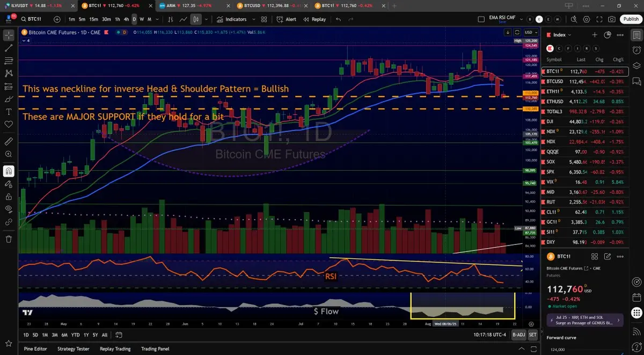Expand favorite indicators dropdown arrow

pyautogui.click(x=254, y=19)
